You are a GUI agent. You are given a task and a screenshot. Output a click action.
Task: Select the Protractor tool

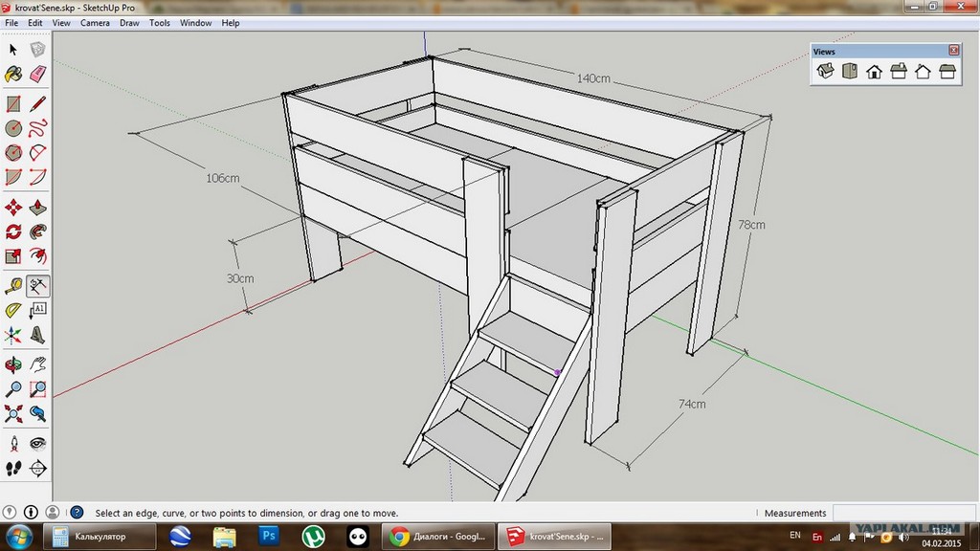13,310
